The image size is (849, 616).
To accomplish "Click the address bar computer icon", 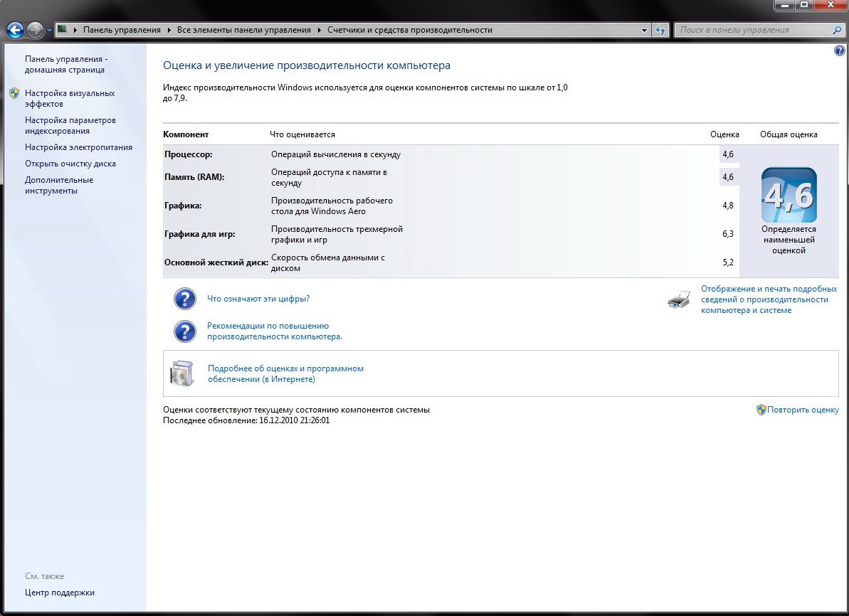I will pos(62,29).
